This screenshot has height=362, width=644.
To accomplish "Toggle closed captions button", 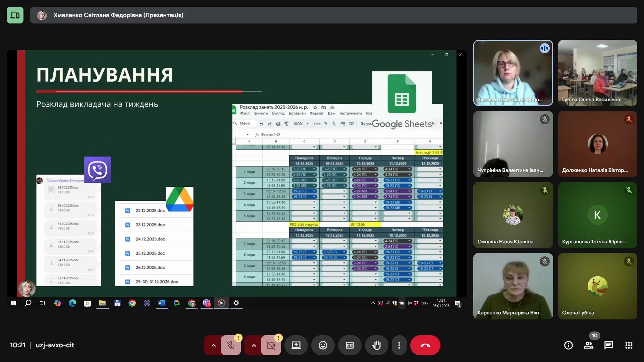I will [x=350, y=345].
